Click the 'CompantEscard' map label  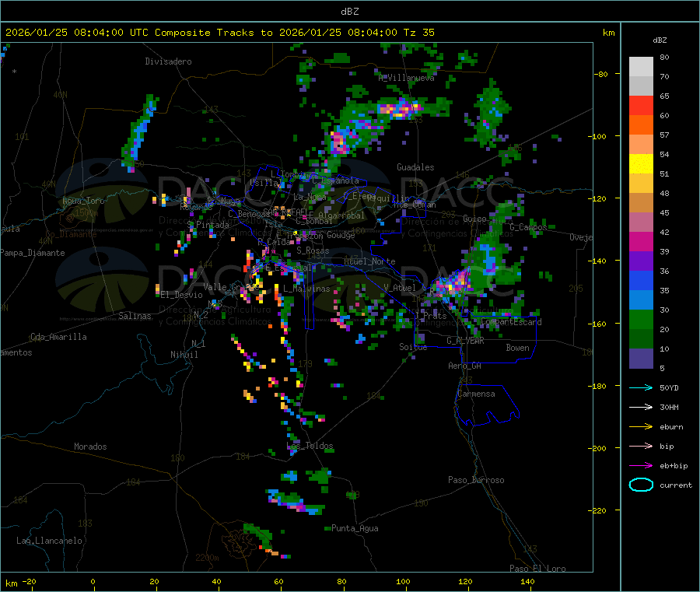[511, 322]
